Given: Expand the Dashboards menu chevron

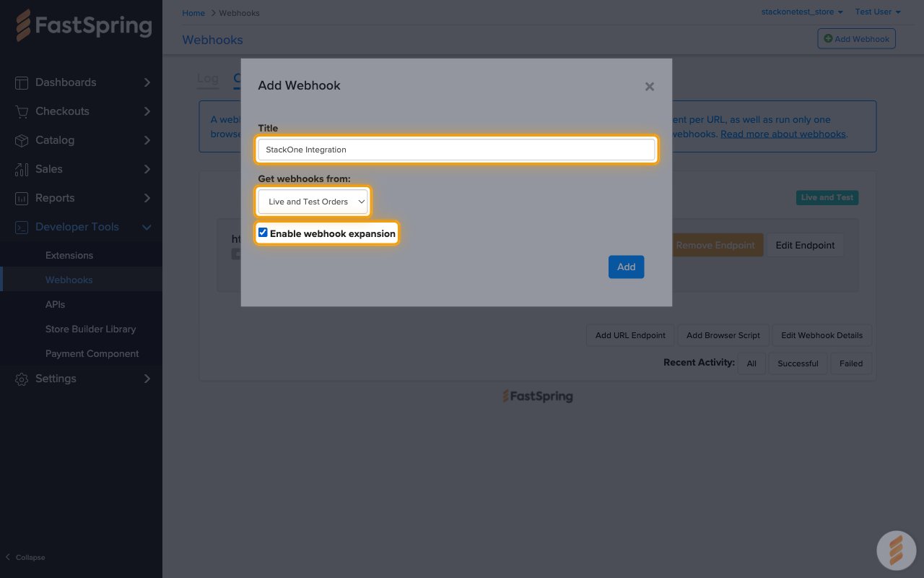Looking at the screenshot, I should click(147, 82).
